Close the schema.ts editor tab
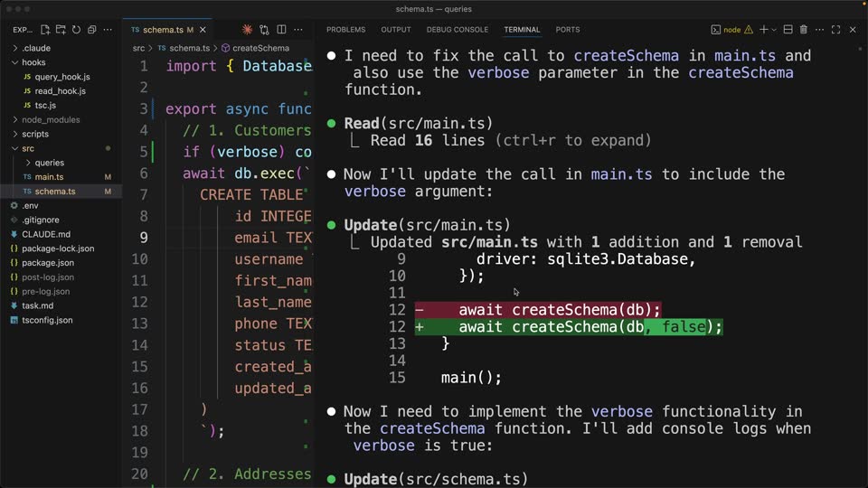The width and height of the screenshot is (868, 488). pos(203,30)
